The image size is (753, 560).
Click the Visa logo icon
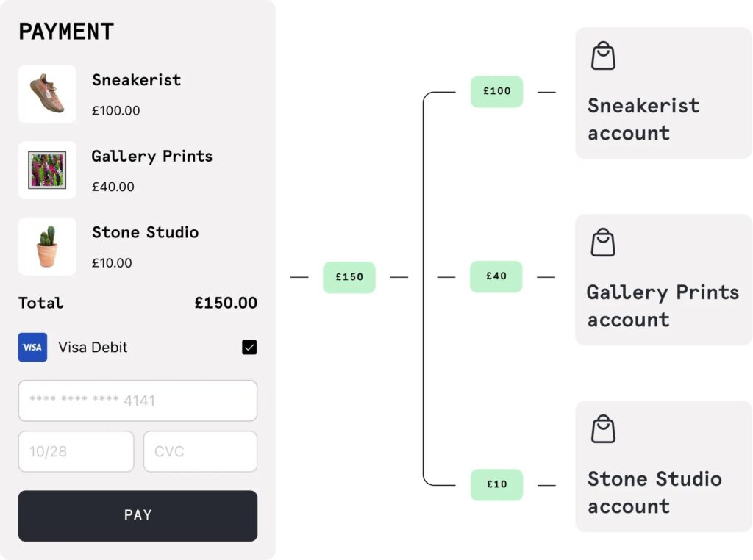(32, 347)
